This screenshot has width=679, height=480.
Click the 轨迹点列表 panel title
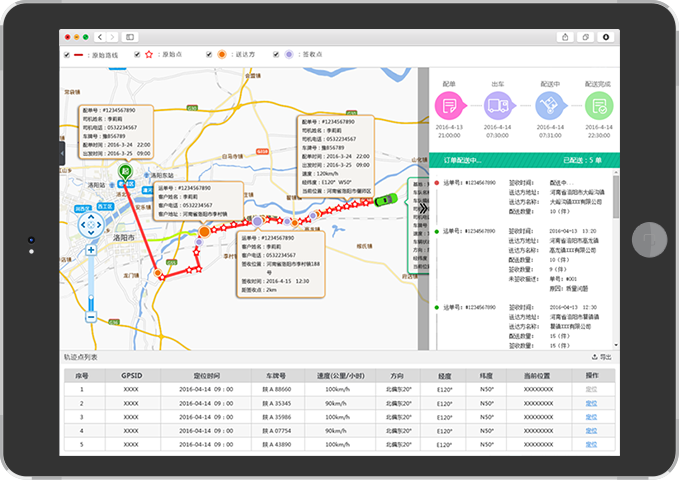tap(81, 357)
